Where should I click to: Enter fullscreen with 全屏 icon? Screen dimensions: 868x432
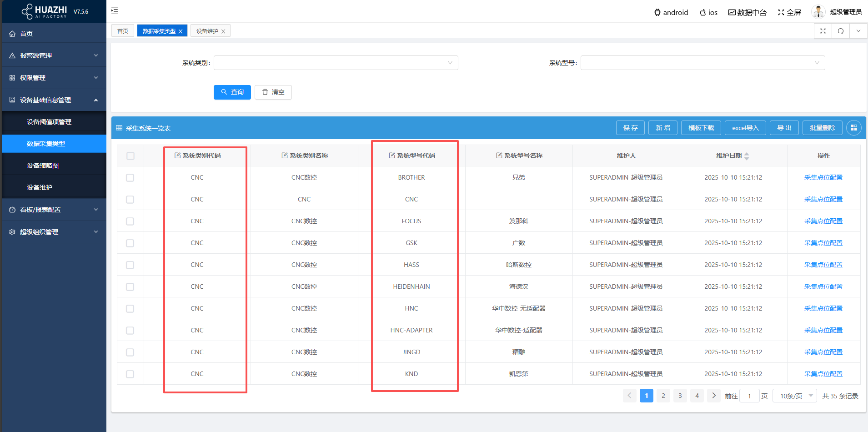[x=781, y=12]
